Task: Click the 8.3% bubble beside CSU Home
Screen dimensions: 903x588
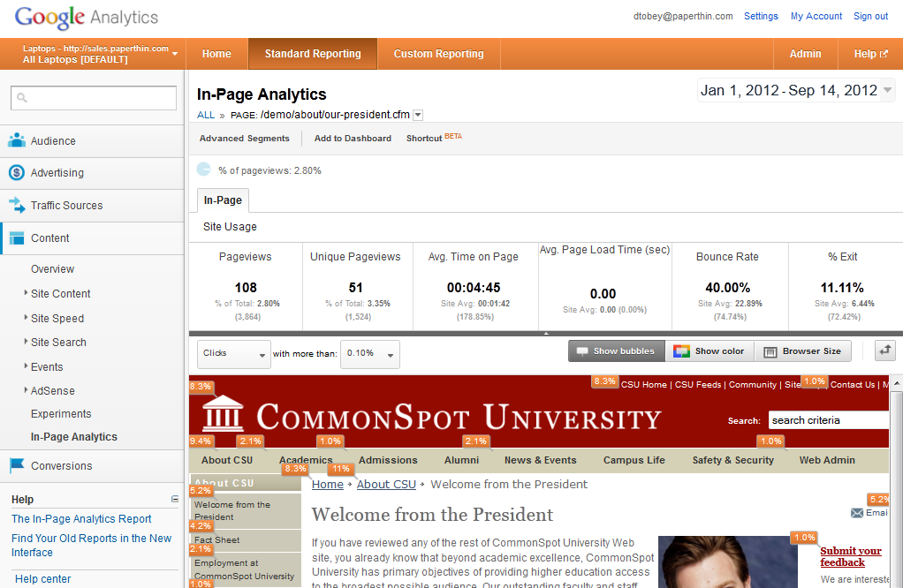Action: (x=604, y=381)
